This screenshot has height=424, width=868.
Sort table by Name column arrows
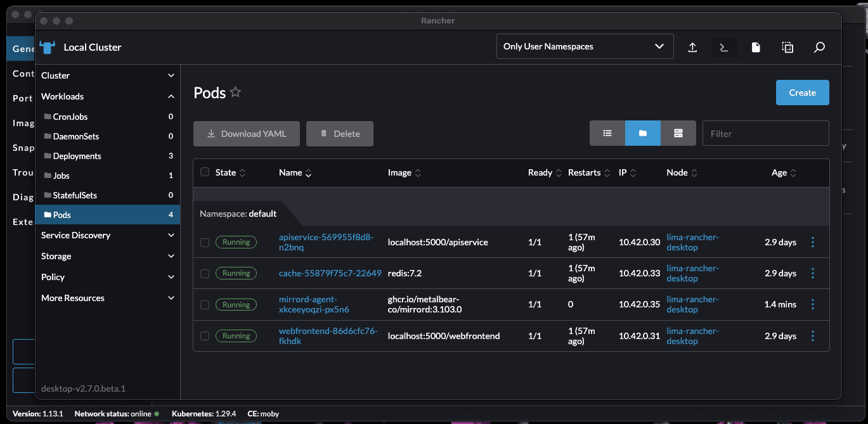(308, 172)
